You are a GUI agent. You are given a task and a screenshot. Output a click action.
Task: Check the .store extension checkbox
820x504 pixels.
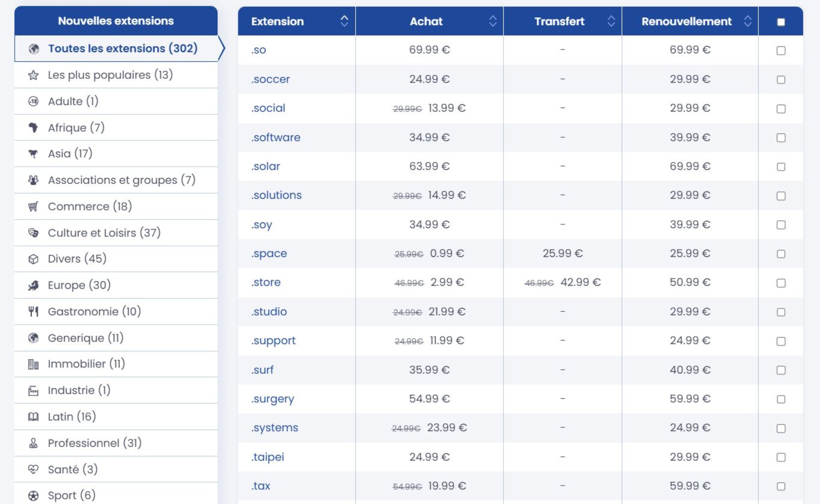[781, 283]
